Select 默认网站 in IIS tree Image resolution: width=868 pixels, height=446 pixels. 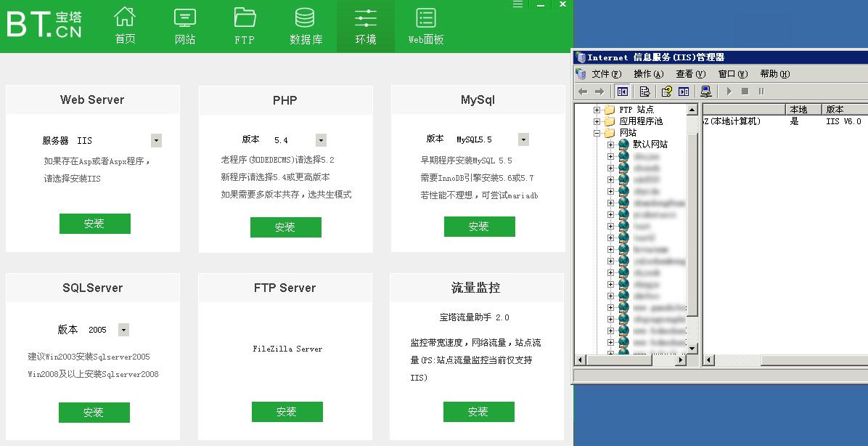click(650, 145)
